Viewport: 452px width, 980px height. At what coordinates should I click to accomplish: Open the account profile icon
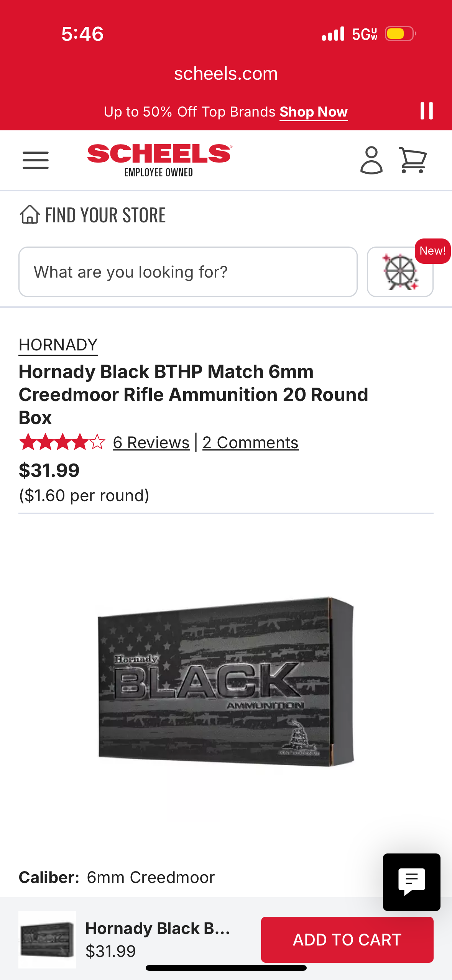371,160
